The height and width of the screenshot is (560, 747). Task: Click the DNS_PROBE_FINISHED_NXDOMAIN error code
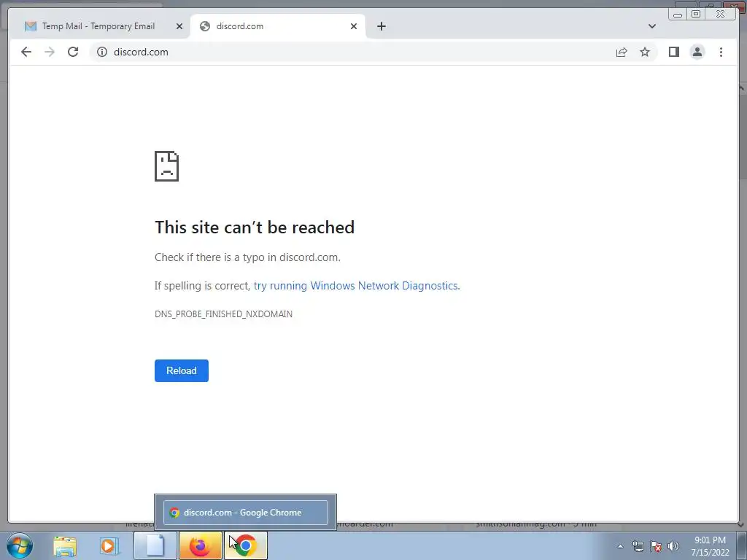tap(223, 314)
